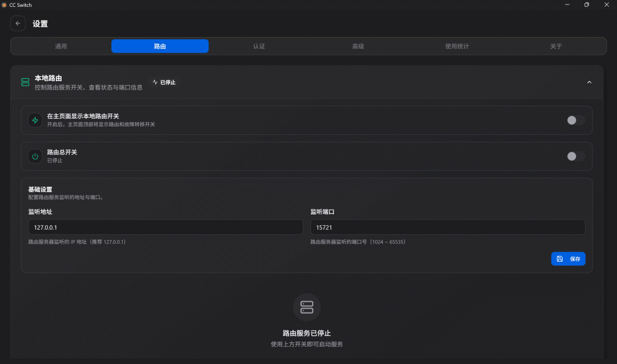Open the 高级 tab
The width and height of the screenshot is (617, 364).
358,46
